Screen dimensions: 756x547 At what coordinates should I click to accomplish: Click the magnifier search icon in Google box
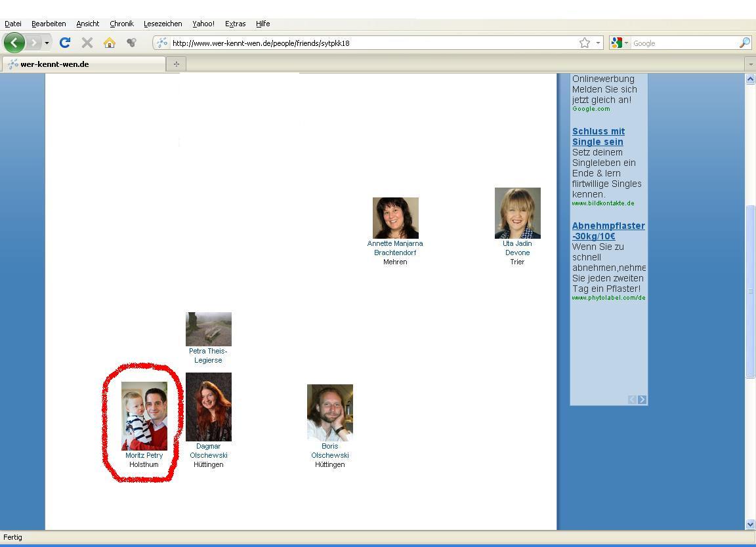pyautogui.click(x=744, y=43)
